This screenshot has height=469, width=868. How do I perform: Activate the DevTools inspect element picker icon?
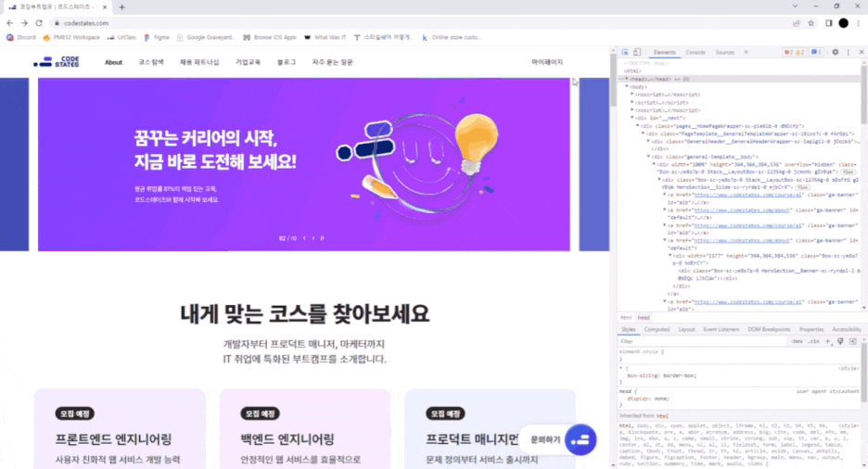pos(625,52)
